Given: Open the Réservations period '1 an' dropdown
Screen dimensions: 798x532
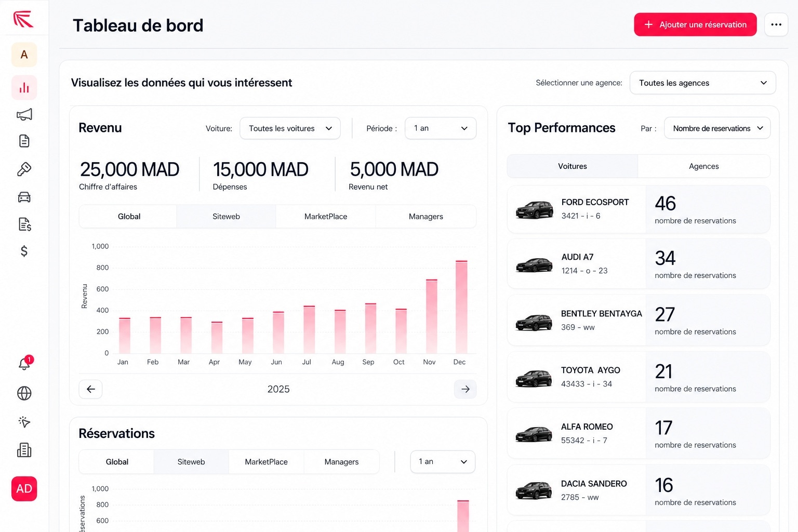Looking at the screenshot, I should click(443, 462).
